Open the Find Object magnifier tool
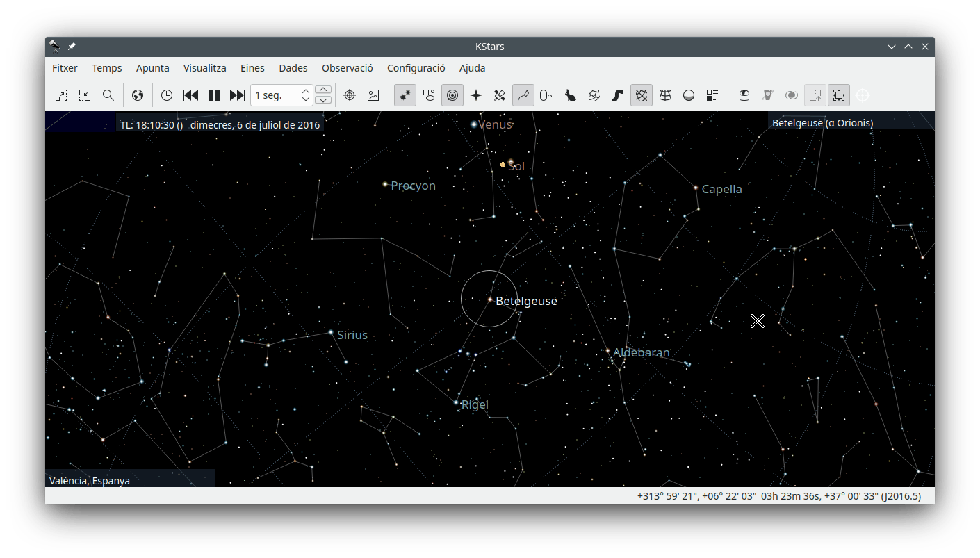 pyautogui.click(x=108, y=95)
